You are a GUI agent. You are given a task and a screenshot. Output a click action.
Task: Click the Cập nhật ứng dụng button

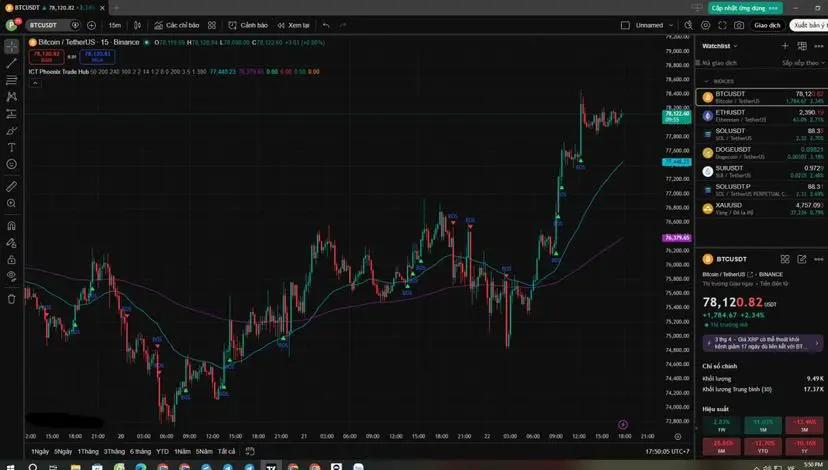745,8
